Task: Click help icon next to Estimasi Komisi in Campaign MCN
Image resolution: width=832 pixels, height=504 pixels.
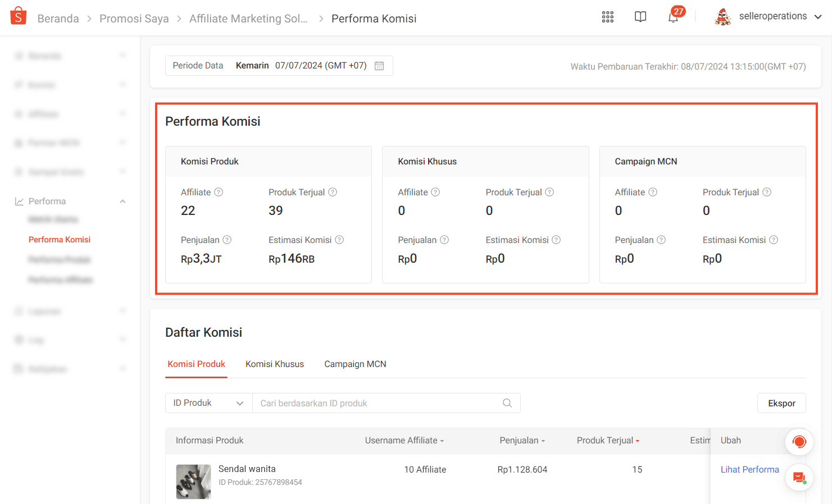Action: 774,240
